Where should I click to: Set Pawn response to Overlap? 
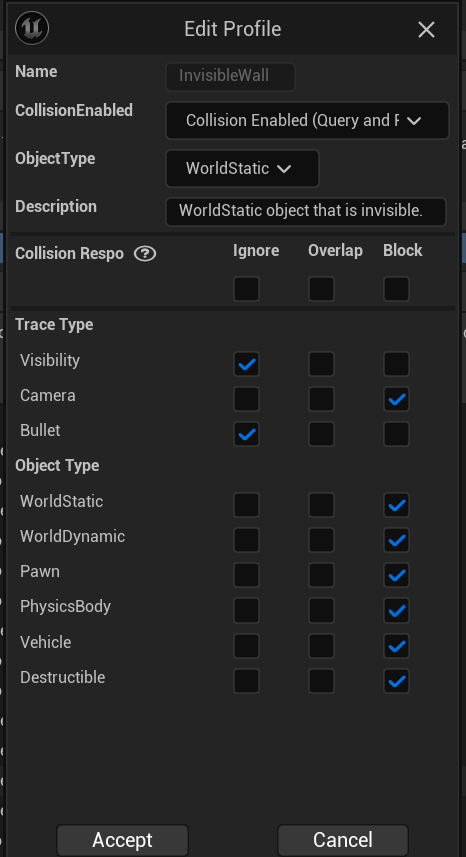tap(321, 575)
